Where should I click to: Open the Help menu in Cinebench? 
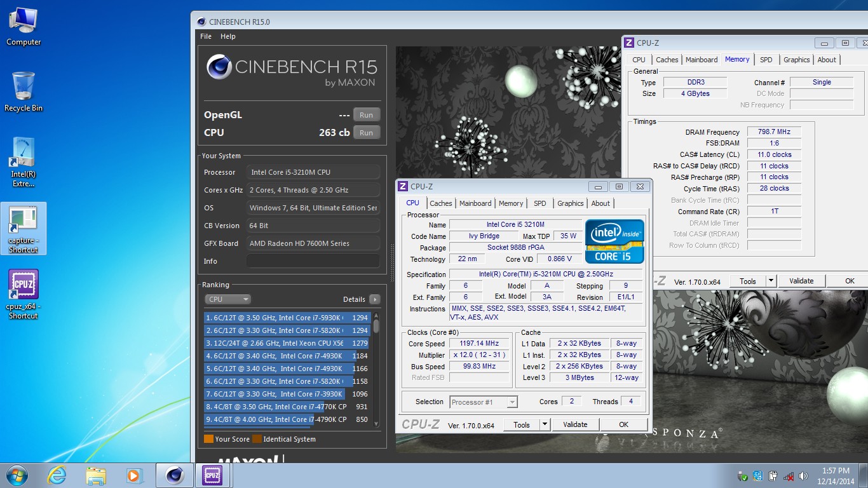coord(228,36)
